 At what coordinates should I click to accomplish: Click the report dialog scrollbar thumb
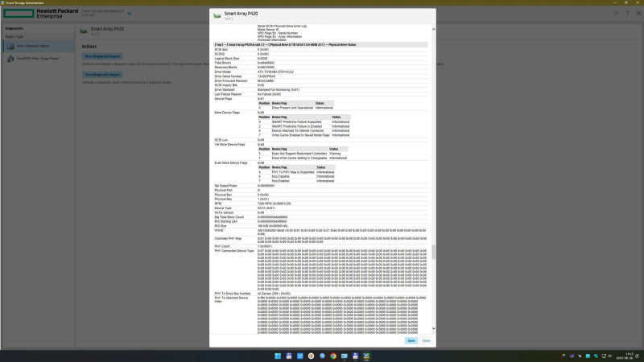coord(434,252)
